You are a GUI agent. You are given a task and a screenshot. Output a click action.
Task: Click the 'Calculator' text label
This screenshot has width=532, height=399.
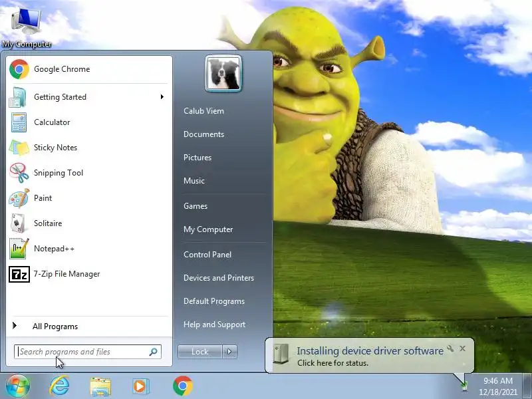point(52,122)
